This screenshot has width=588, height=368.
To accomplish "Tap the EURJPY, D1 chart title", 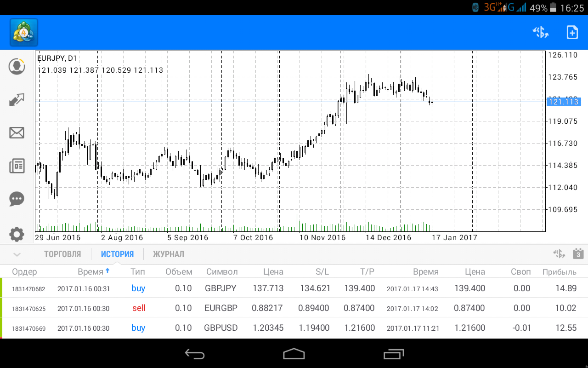I will (x=57, y=58).
